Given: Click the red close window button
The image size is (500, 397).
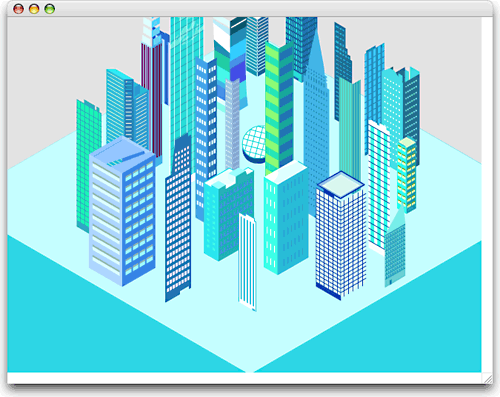Looking at the screenshot, I should click(x=18, y=9).
